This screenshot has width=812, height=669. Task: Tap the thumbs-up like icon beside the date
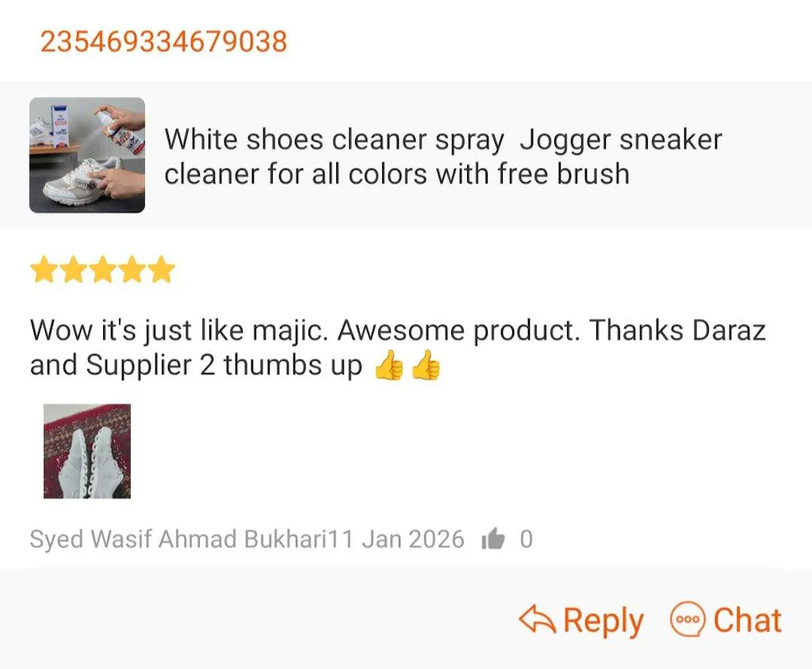[492, 538]
